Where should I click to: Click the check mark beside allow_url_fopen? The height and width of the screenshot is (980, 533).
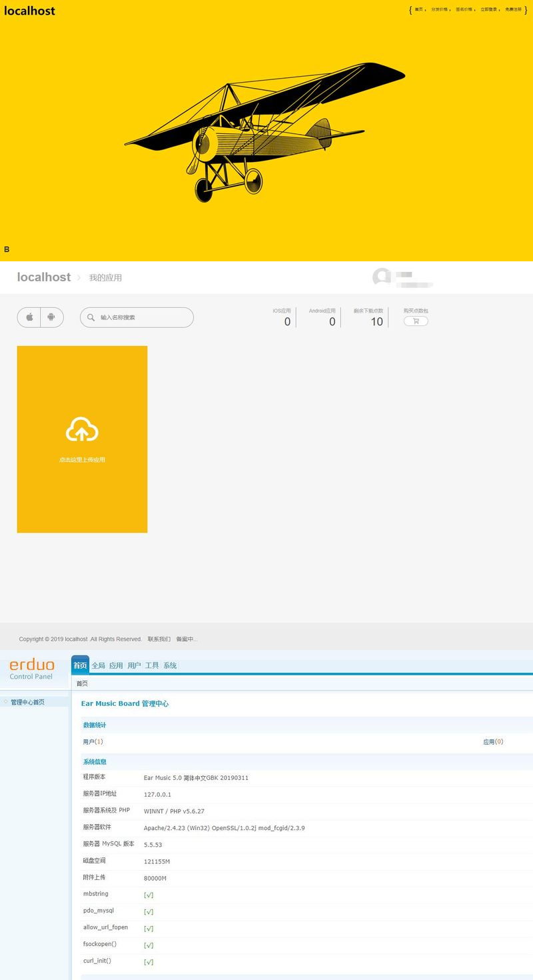pos(149,928)
